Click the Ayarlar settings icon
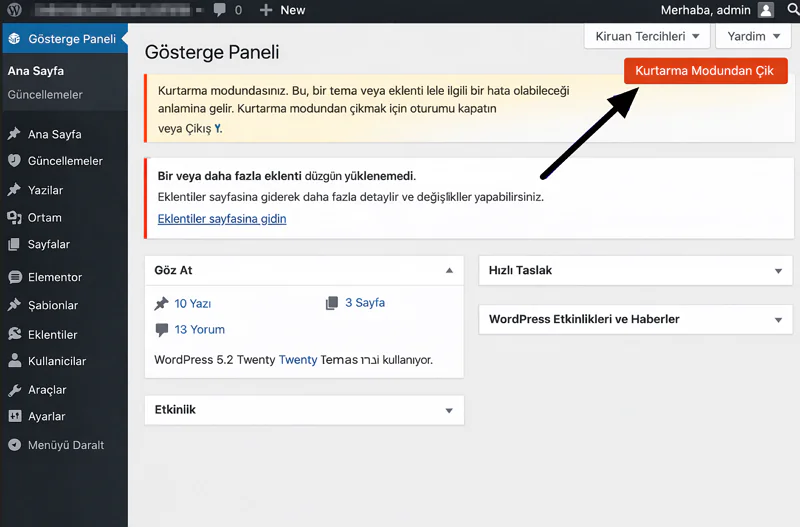The width and height of the screenshot is (800, 527). tap(14, 416)
